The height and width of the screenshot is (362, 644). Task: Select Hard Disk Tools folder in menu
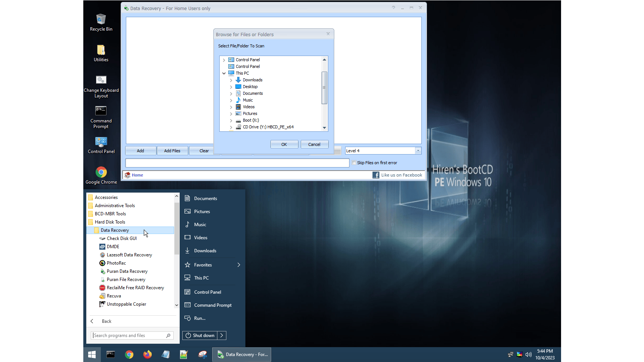click(110, 222)
